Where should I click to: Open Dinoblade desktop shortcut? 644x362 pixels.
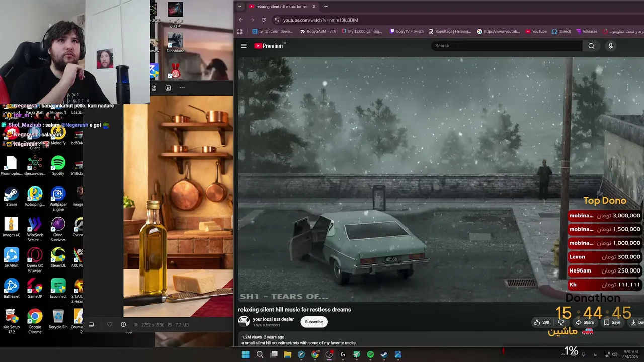pyautogui.click(x=175, y=43)
